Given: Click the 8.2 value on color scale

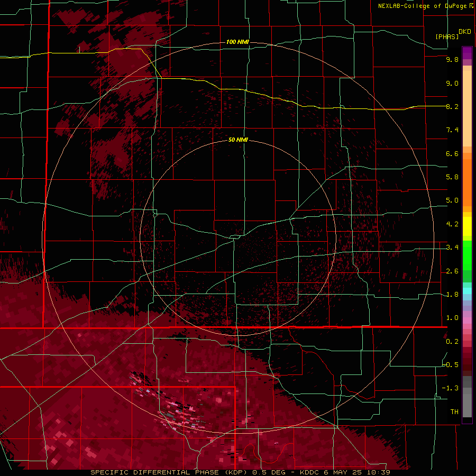Looking at the screenshot, I should (x=452, y=106).
